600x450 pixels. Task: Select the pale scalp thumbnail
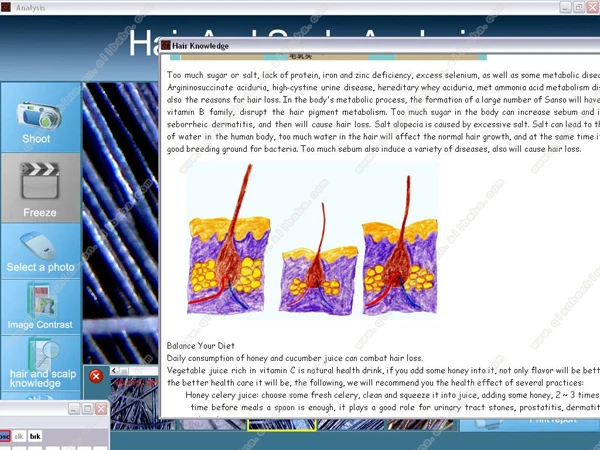pyautogui.click(x=212, y=424)
